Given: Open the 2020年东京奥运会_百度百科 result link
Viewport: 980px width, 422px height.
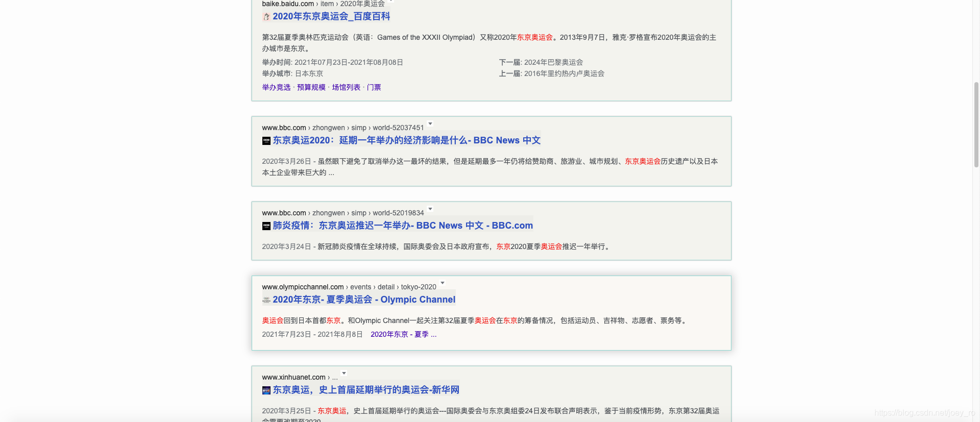Looking at the screenshot, I should pos(331,16).
